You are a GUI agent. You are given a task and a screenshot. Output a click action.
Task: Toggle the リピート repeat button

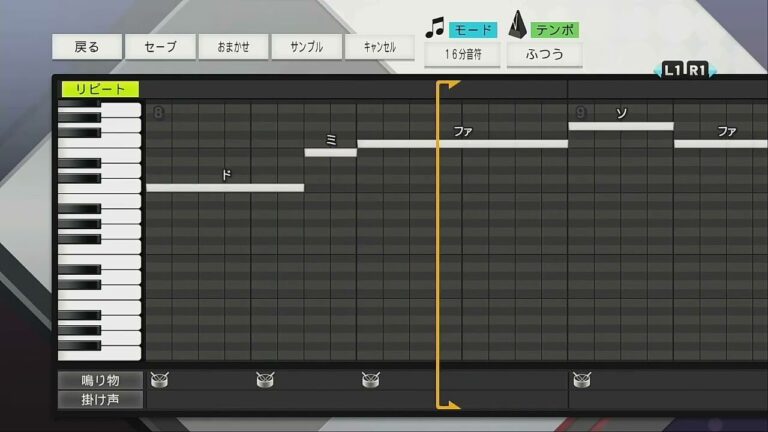100,89
